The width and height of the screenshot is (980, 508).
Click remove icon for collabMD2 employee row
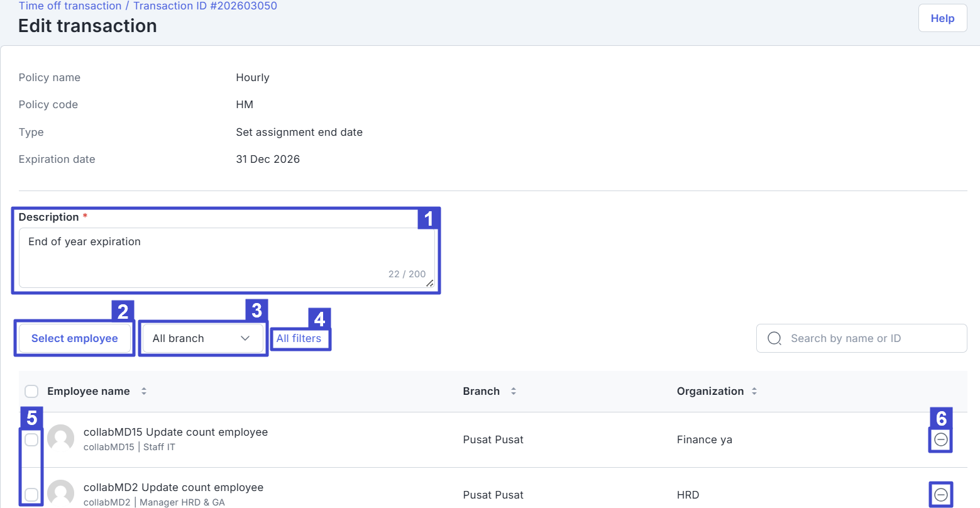coord(940,495)
